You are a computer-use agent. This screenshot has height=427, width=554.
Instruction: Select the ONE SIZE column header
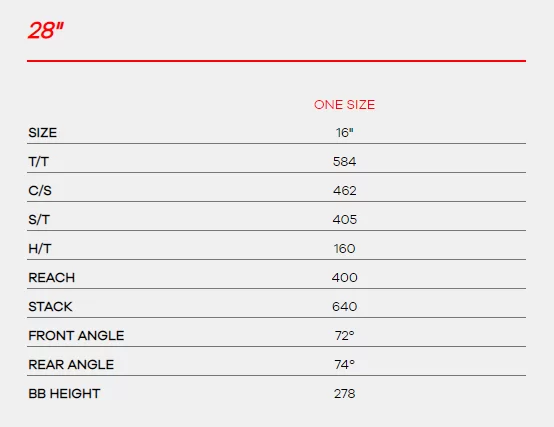344,105
